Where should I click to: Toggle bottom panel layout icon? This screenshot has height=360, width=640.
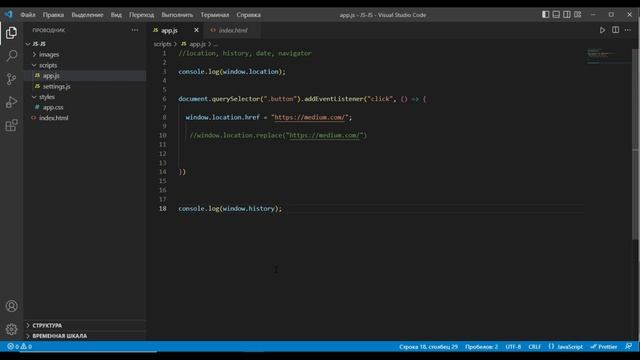coord(556,15)
